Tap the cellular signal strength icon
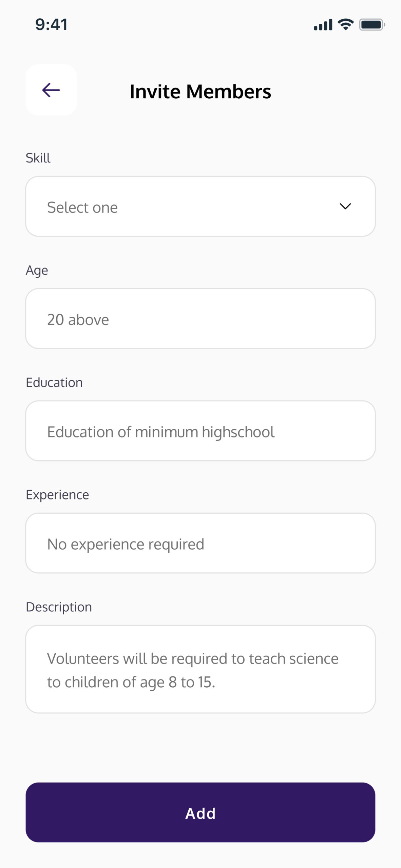The width and height of the screenshot is (401, 868). 323,25
